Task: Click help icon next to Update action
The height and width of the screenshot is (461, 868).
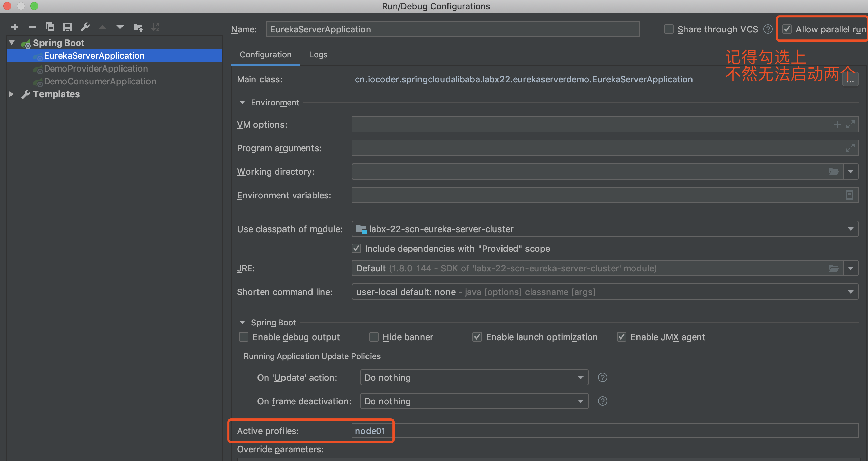Action: tap(602, 377)
